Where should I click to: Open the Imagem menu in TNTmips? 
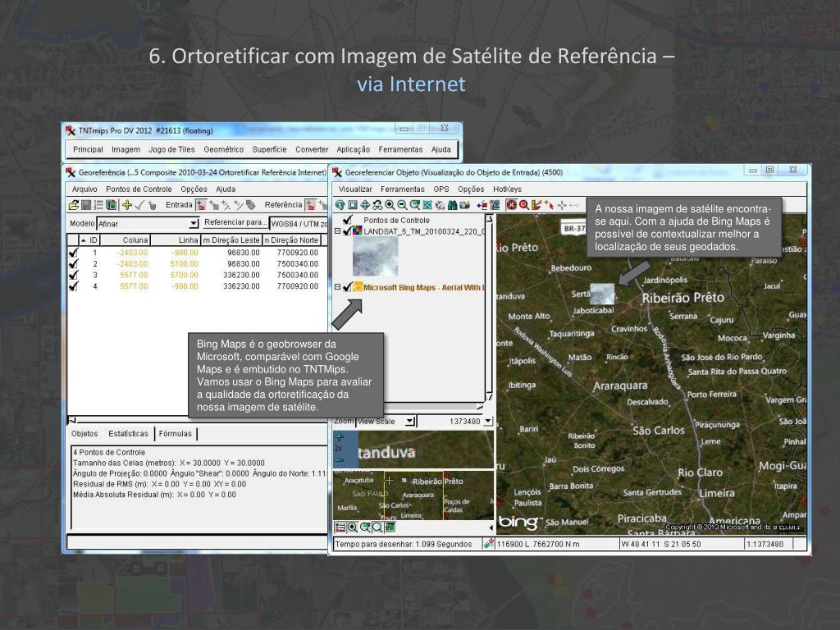click(126, 149)
